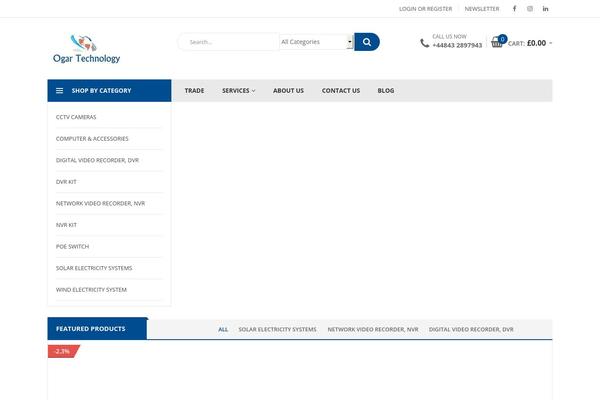This screenshot has width=600, height=400.
Task: Click Login or Register link
Action: (x=426, y=9)
